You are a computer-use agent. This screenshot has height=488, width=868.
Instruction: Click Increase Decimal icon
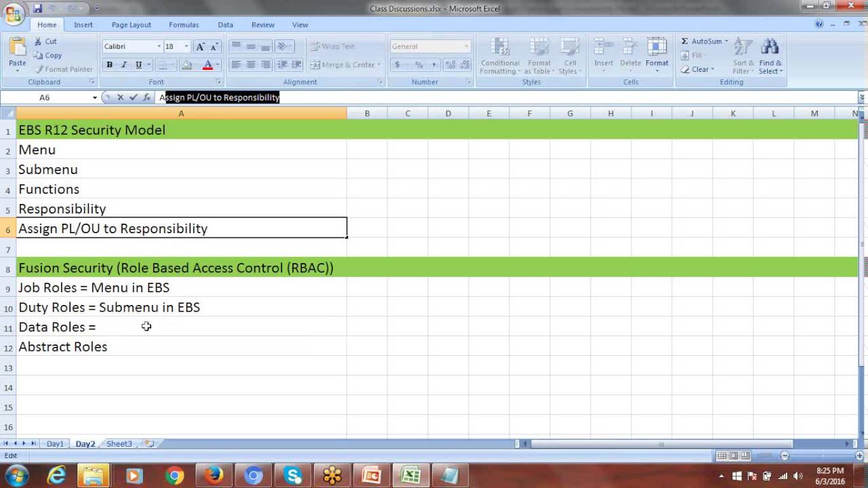tap(451, 64)
